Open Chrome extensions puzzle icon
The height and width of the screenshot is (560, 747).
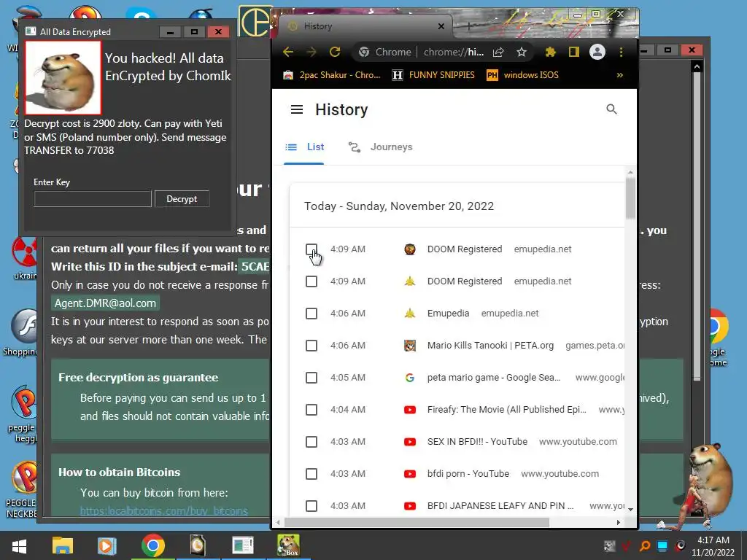point(550,52)
